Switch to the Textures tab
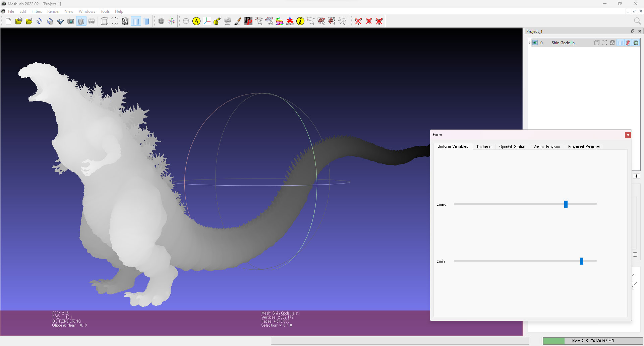644x346 pixels. (484, 147)
